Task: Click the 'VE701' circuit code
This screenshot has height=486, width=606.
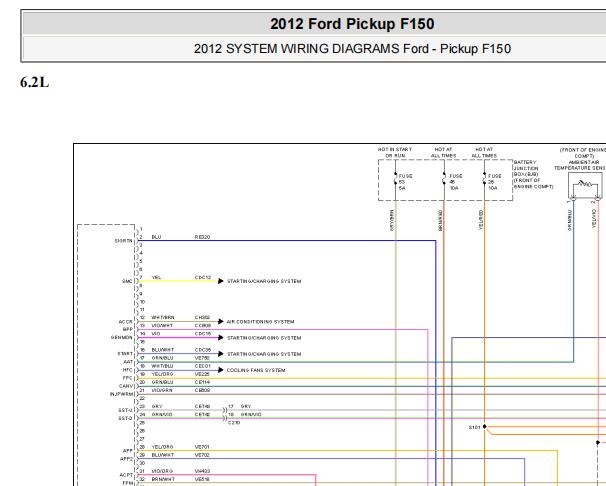Action: point(202,447)
